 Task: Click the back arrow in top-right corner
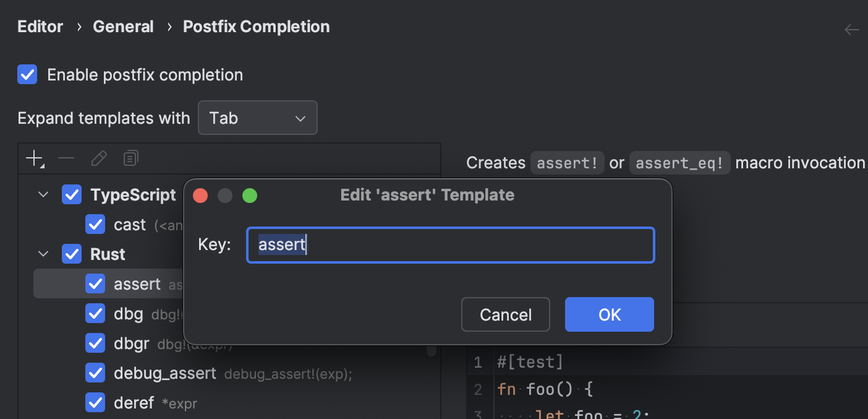851,29
